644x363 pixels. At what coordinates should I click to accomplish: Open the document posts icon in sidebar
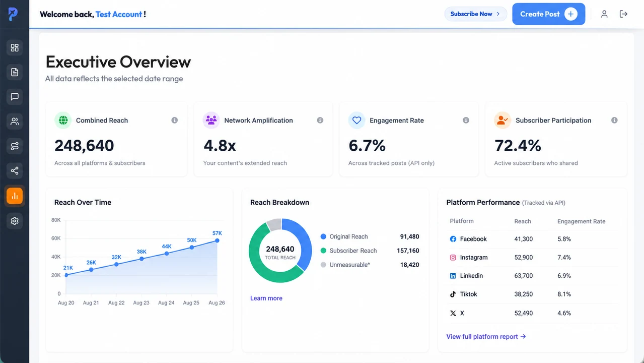15,72
